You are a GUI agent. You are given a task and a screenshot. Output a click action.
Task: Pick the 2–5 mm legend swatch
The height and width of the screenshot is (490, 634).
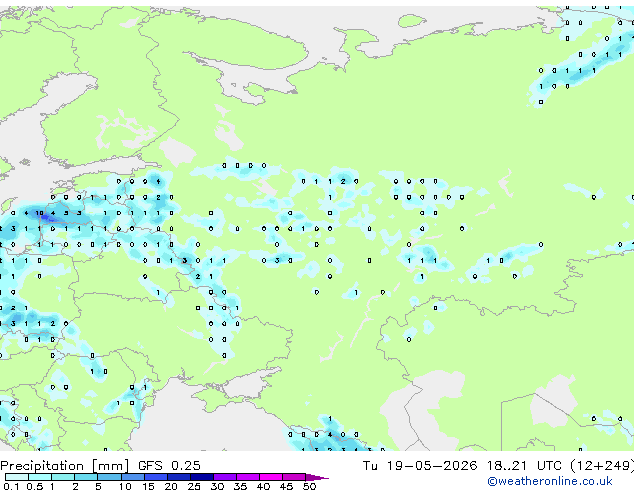coord(86,477)
